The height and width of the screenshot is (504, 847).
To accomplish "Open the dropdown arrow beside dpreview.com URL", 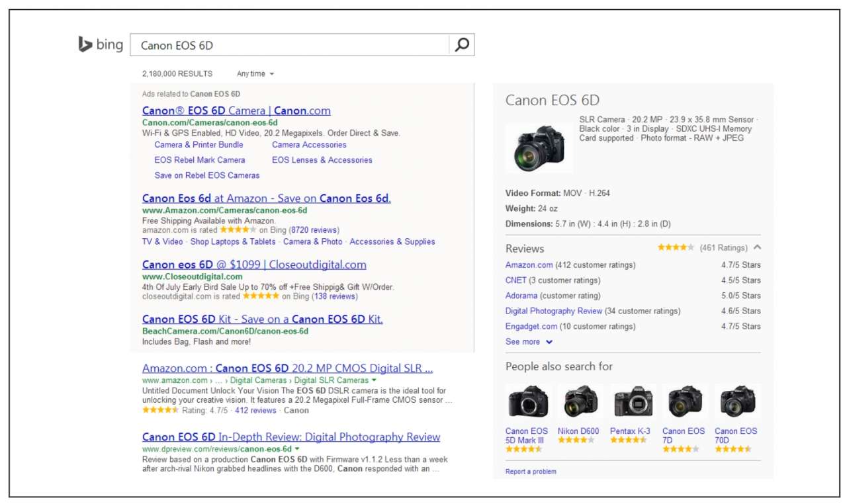I will click(x=297, y=450).
